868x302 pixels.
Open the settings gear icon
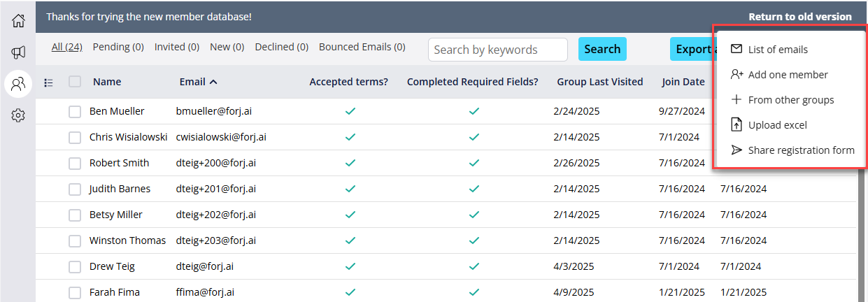click(x=18, y=115)
